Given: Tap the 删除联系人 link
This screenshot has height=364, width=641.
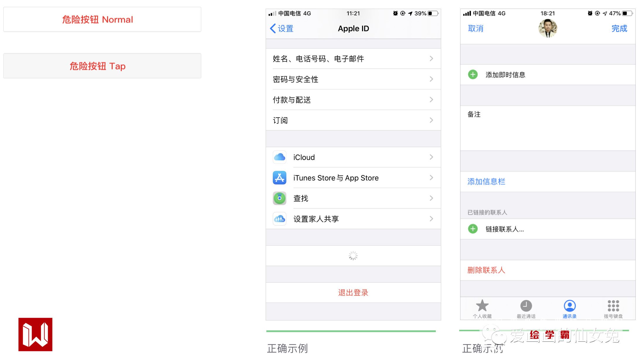Looking at the screenshot, I should pyautogui.click(x=486, y=270).
